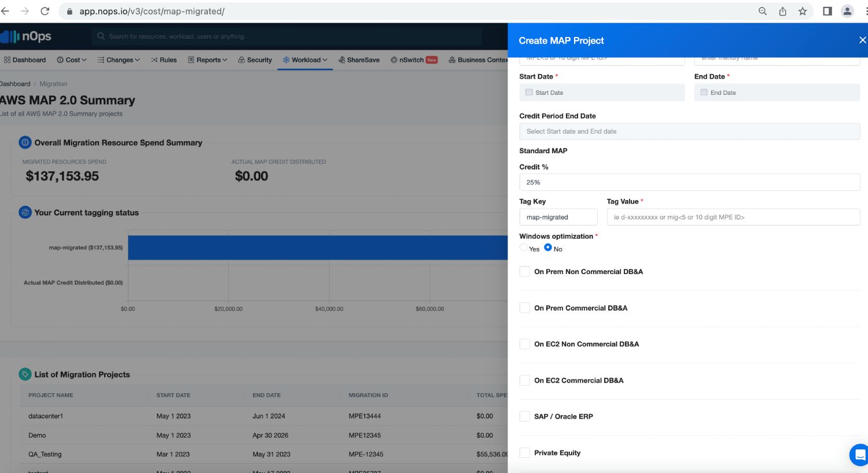868x473 pixels.
Task: Click the MPE13444 migration ID cell
Action: tap(365, 416)
